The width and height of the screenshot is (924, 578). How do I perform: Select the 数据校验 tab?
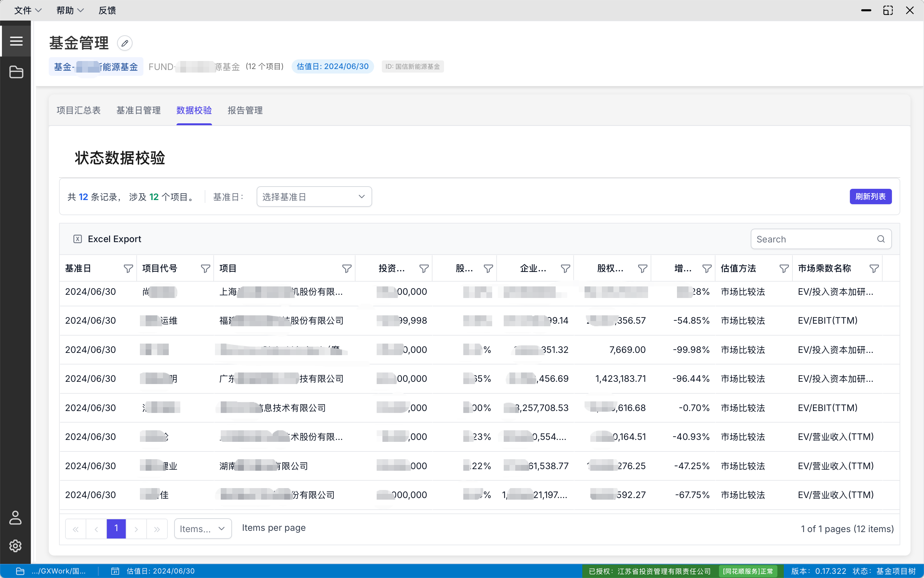tap(194, 110)
